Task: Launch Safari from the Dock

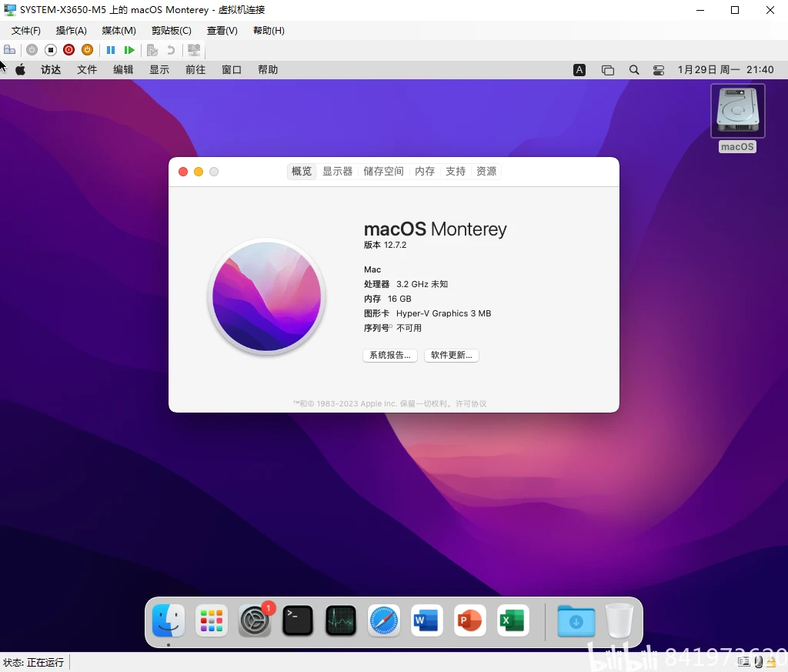Action: point(384,620)
